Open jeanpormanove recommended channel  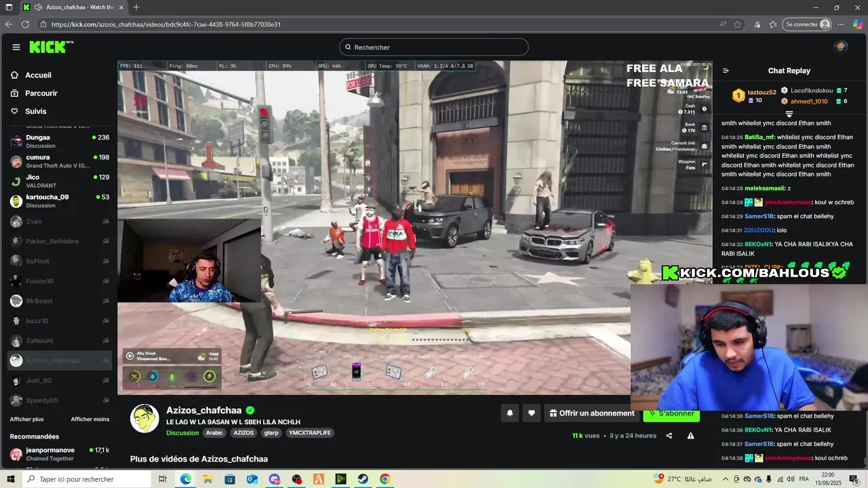[x=60, y=454]
